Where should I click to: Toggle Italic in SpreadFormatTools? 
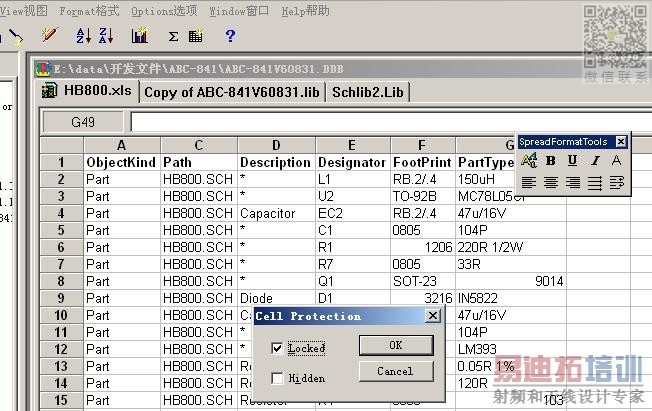(x=595, y=161)
